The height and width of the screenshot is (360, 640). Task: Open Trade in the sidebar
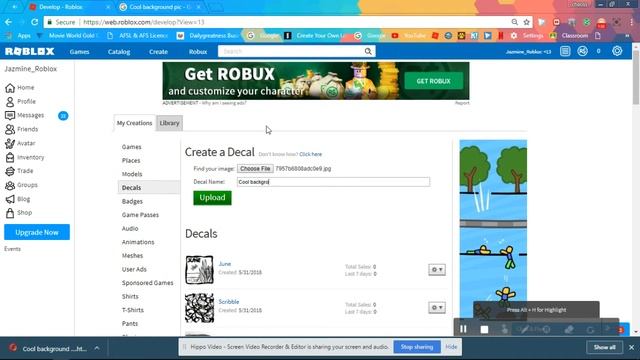pos(19,171)
